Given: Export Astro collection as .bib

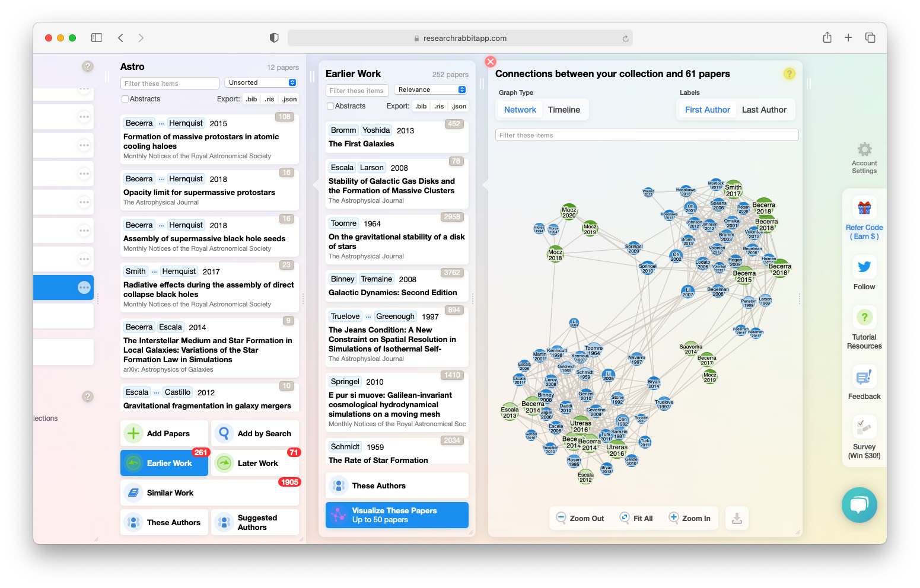Looking at the screenshot, I should click(x=252, y=99).
